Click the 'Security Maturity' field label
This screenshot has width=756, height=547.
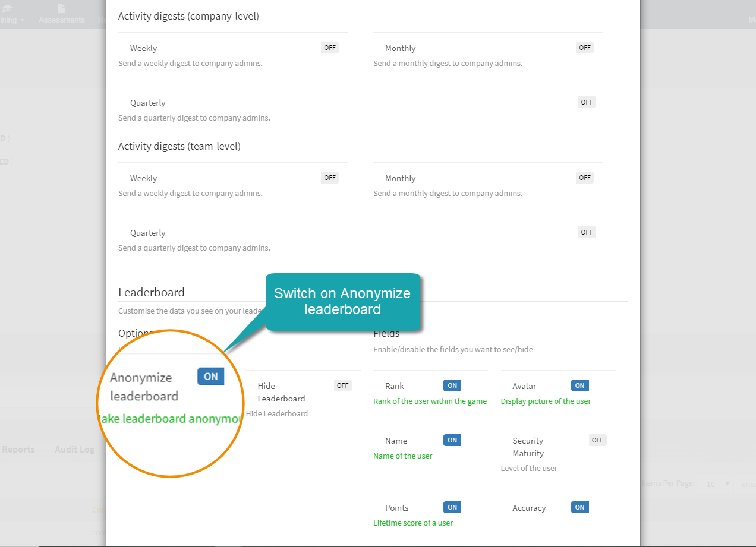coord(528,447)
